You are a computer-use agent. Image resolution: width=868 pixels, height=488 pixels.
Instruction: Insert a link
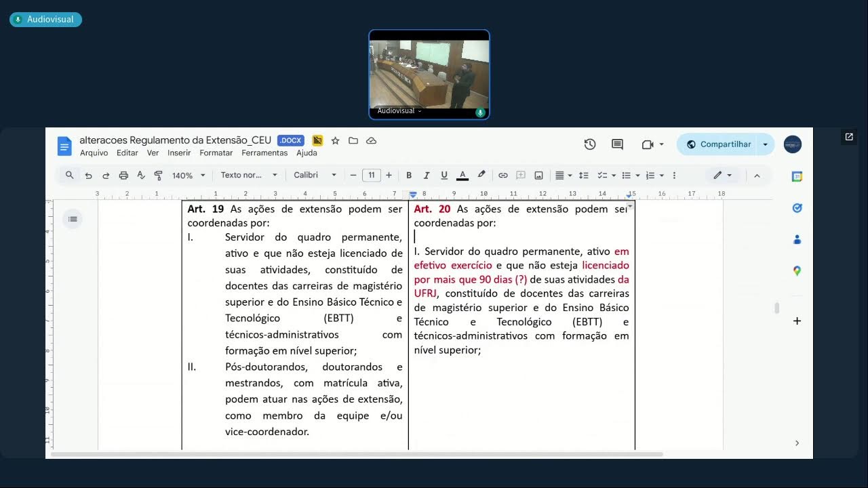coord(503,175)
